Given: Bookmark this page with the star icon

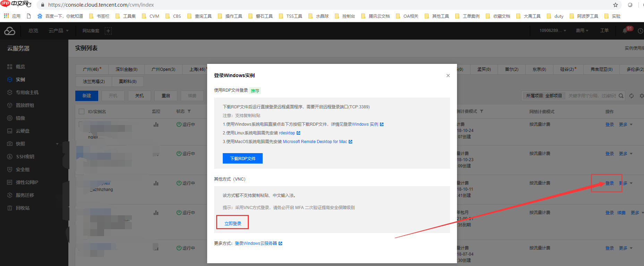Looking at the screenshot, I should 615,5.
